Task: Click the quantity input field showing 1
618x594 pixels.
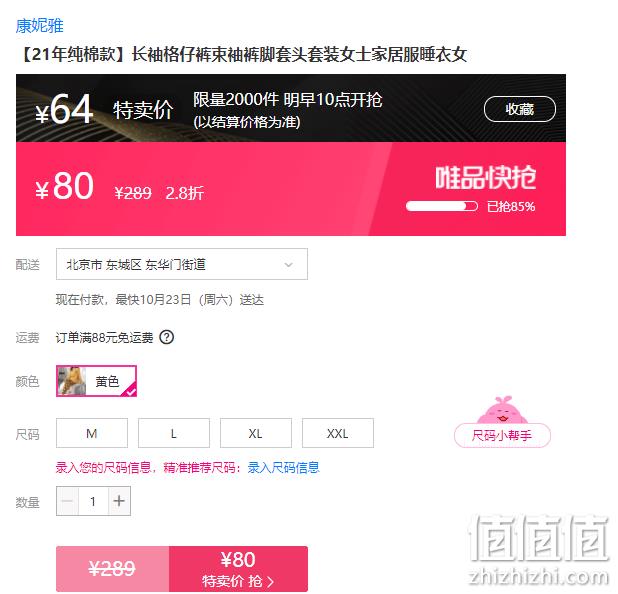Action: [x=93, y=501]
